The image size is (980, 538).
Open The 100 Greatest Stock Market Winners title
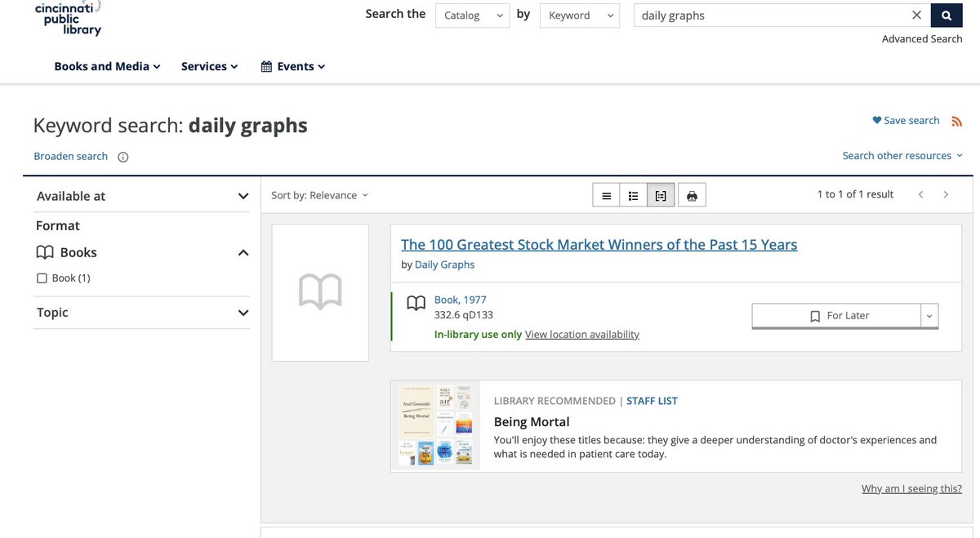(599, 244)
